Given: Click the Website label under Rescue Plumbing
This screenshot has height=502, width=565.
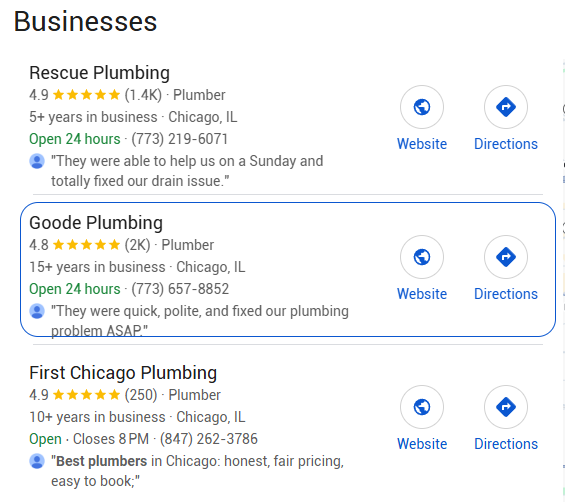Looking at the screenshot, I should pos(422,144).
